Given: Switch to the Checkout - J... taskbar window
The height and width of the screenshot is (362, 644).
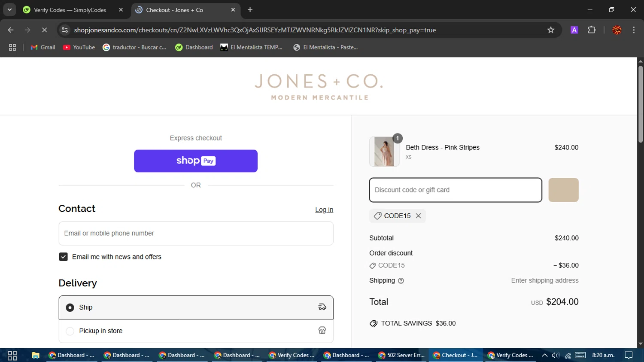Looking at the screenshot, I should (456, 355).
